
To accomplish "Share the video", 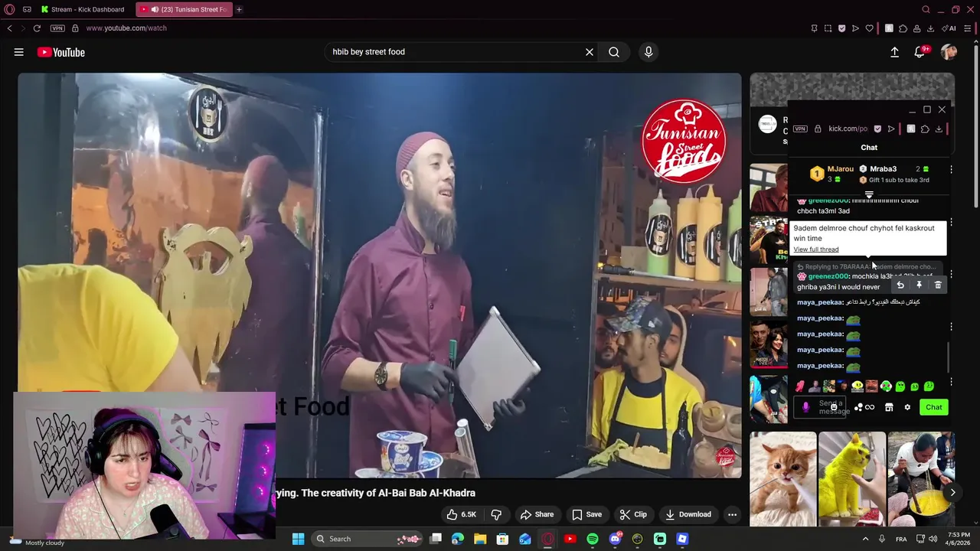I will [537, 514].
